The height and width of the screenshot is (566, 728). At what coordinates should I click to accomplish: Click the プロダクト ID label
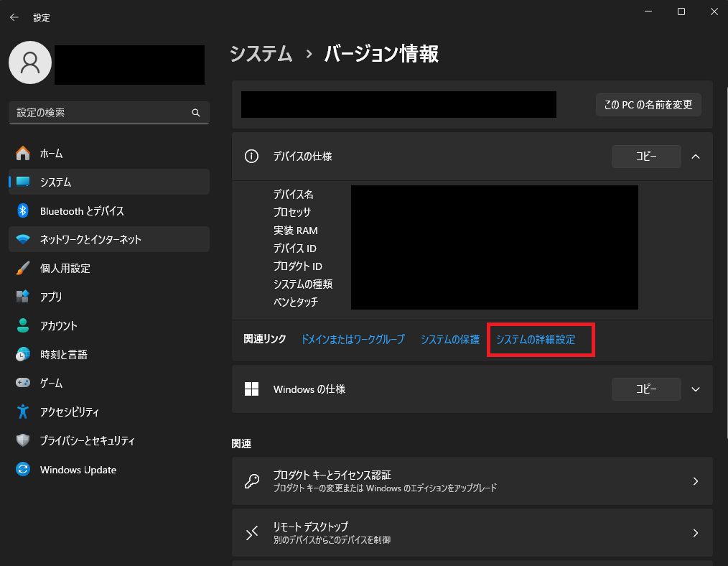coord(298,266)
